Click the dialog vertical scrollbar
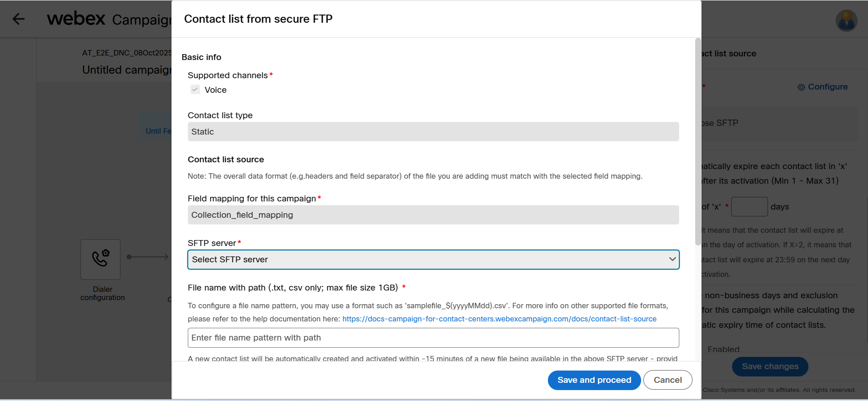The width and height of the screenshot is (868, 401). (x=698, y=142)
